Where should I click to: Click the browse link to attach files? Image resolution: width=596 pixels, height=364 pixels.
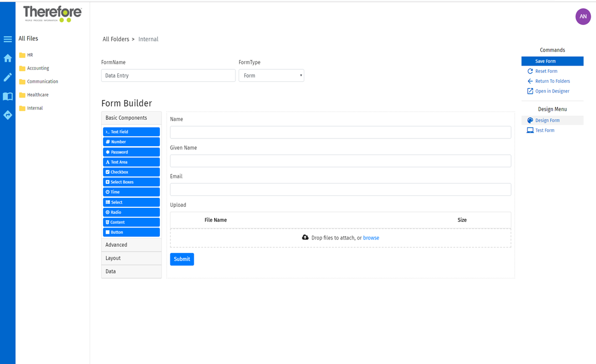tap(371, 237)
